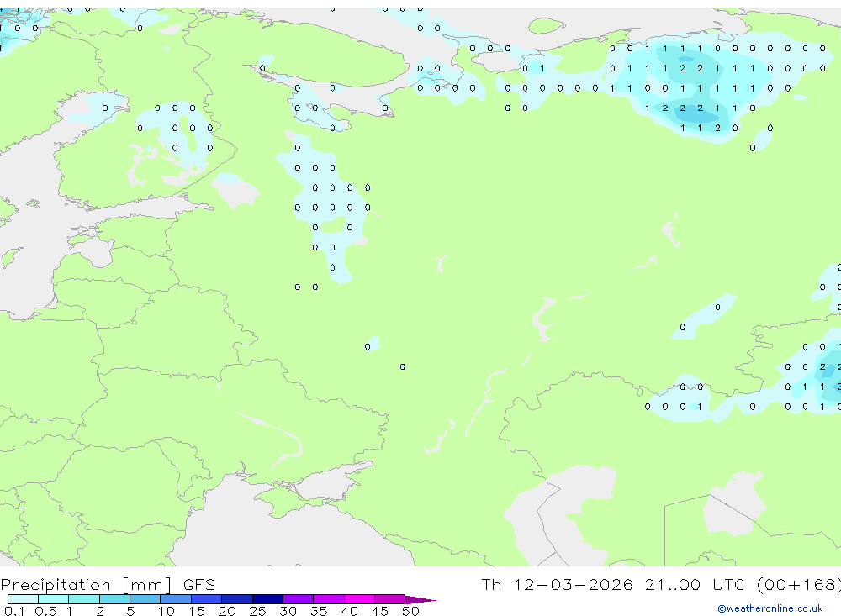Click the over-50 arrow tip of the legend

click(x=421, y=600)
